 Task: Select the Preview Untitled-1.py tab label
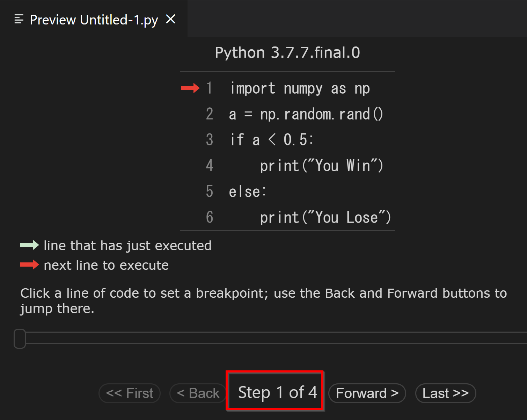tap(94, 20)
